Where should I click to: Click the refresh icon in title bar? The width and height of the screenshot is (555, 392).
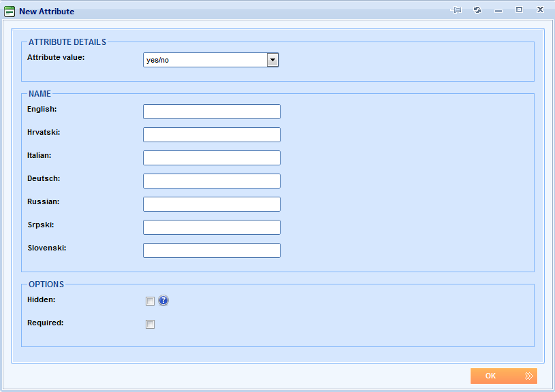click(x=477, y=10)
